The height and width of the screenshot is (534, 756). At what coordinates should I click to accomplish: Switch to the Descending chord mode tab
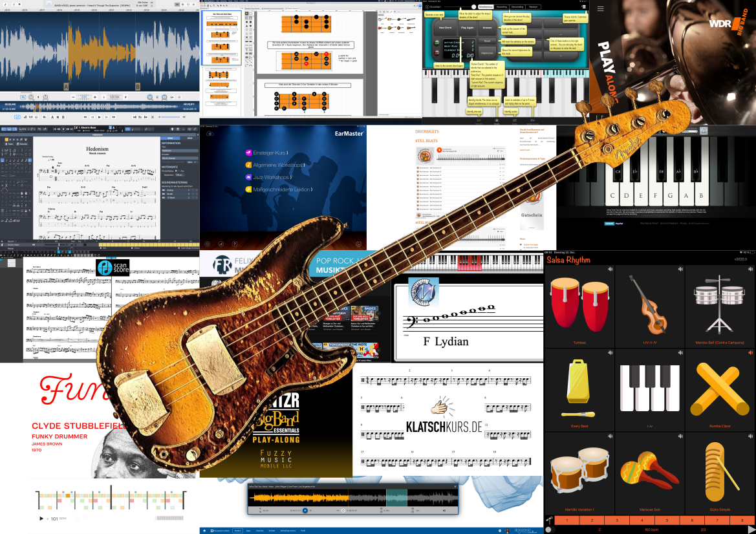517,6
